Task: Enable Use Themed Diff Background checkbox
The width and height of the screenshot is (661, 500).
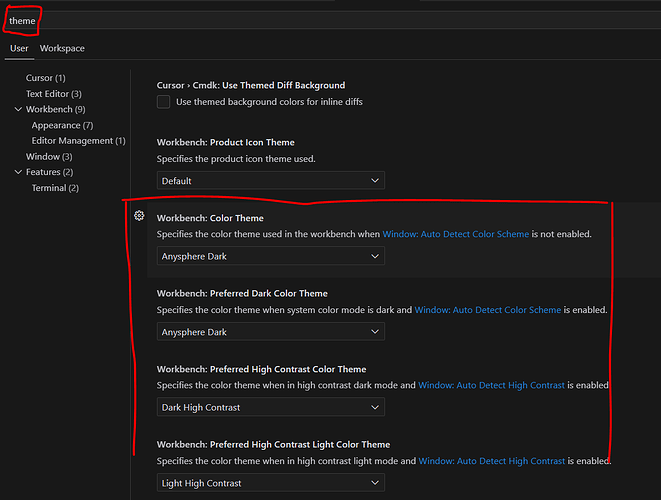Action: [x=164, y=102]
